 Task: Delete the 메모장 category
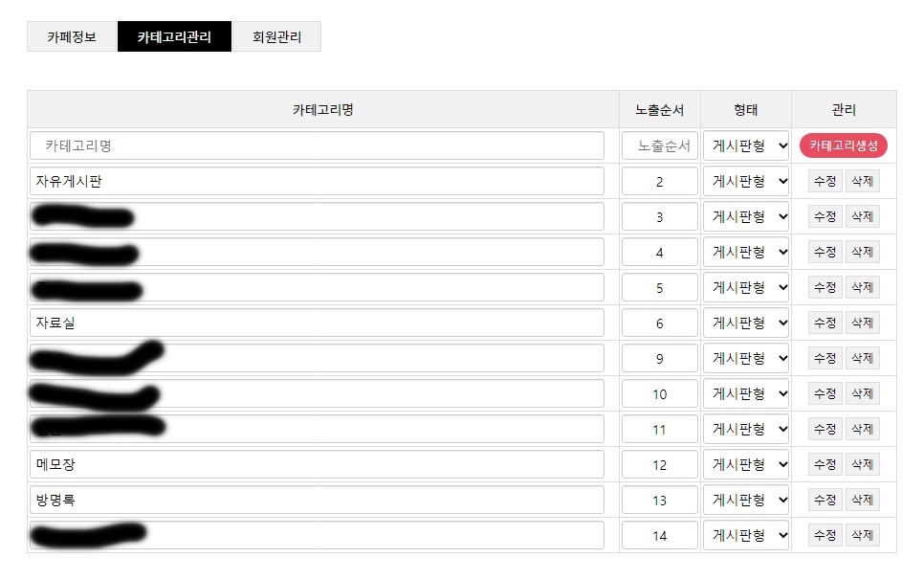[862, 464]
